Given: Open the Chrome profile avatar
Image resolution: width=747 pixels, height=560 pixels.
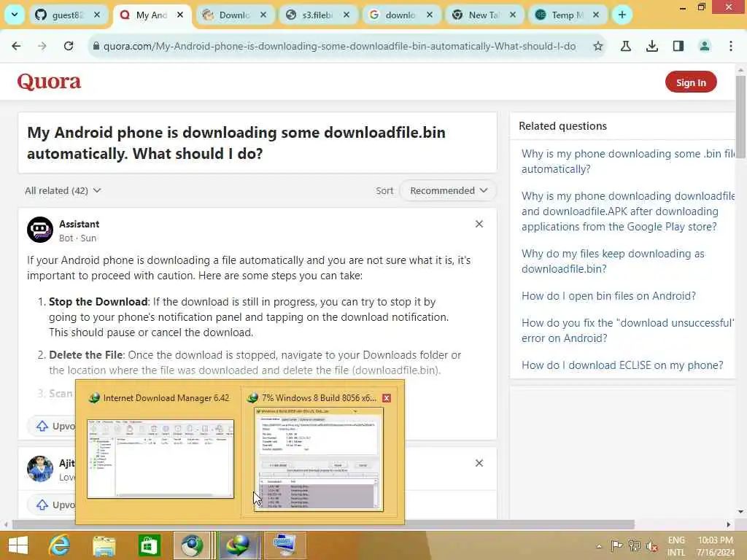Looking at the screenshot, I should [704, 46].
